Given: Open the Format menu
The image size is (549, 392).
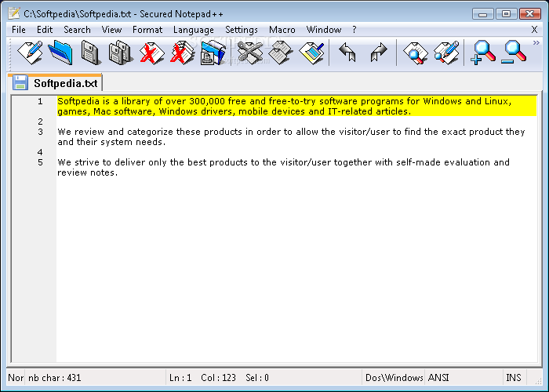Looking at the screenshot, I should point(147,30).
